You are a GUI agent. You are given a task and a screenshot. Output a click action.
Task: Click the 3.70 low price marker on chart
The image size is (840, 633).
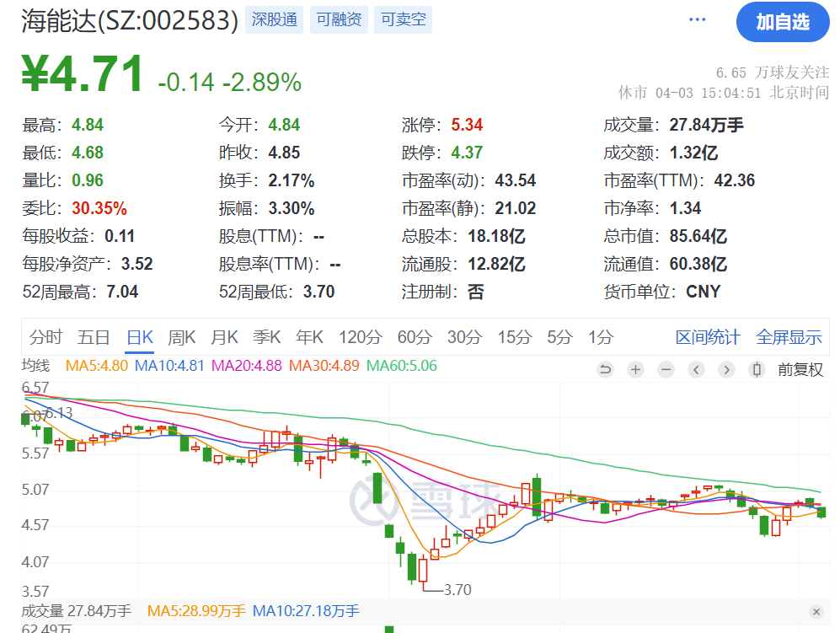tap(457, 590)
